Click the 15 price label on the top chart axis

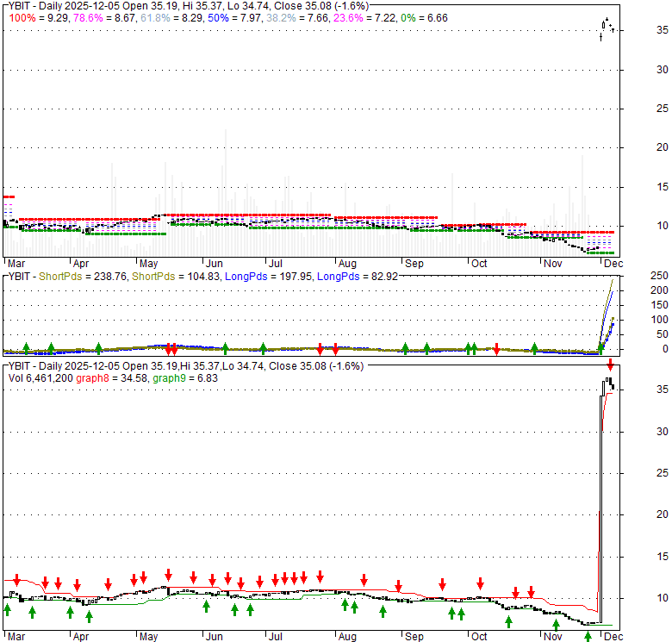tap(663, 186)
